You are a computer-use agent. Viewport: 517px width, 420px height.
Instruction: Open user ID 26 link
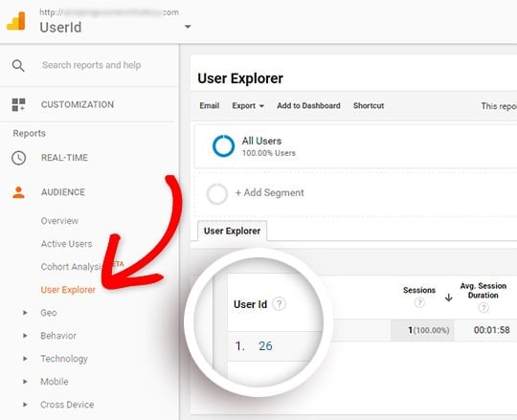(265, 346)
